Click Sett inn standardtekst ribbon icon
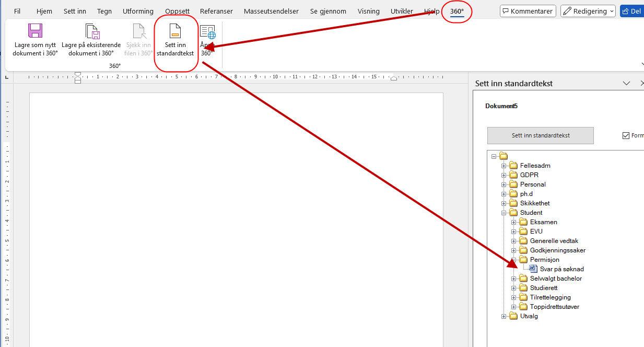 [x=175, y=40]
